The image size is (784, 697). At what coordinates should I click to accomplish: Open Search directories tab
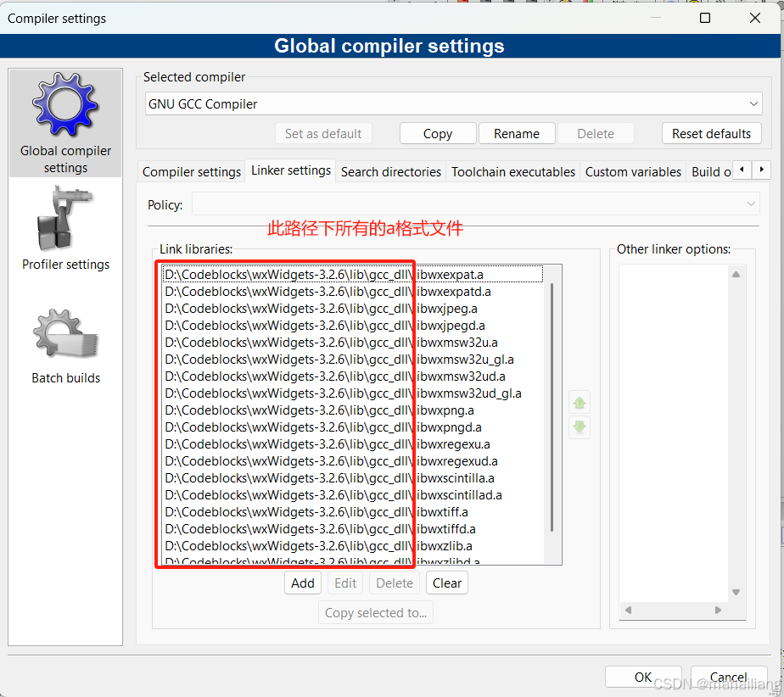click(391, 172)
